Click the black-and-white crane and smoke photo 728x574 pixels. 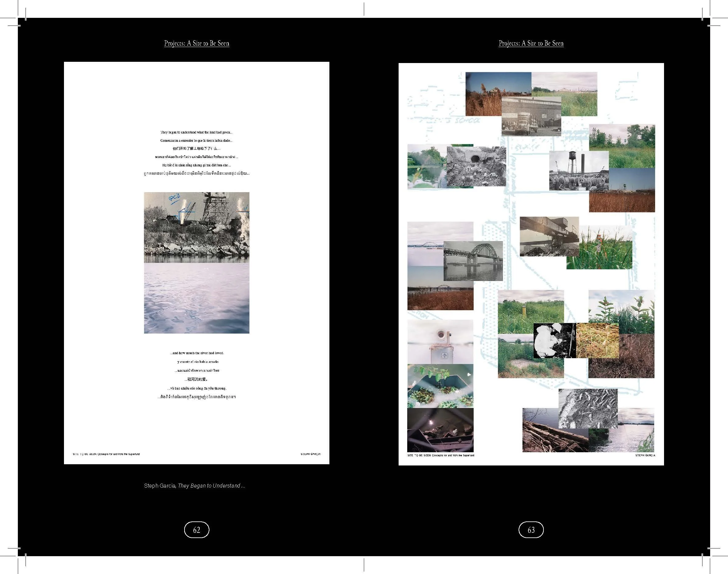coord(197,227)
